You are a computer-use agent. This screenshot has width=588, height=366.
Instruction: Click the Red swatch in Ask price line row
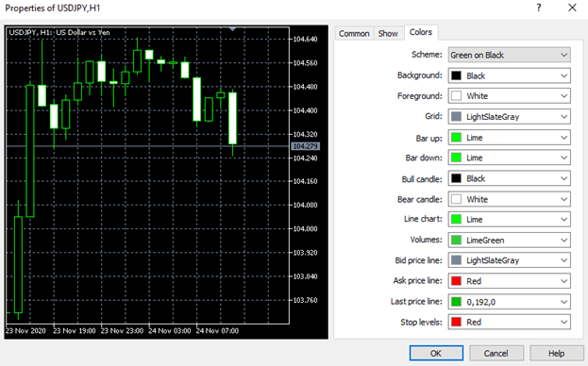(456, 281)
